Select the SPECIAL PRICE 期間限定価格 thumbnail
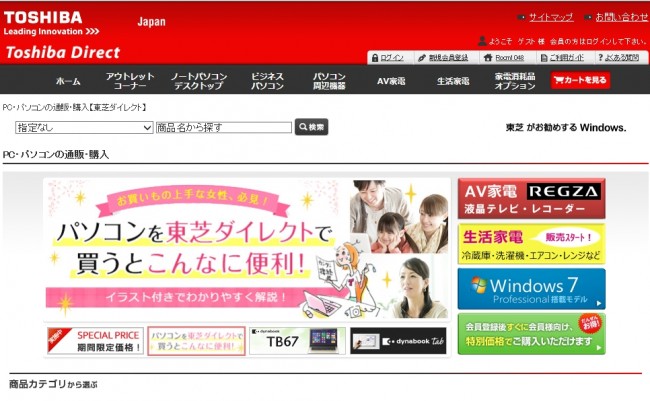The width and height of the screenshot is (650, 401). (96, 341)
